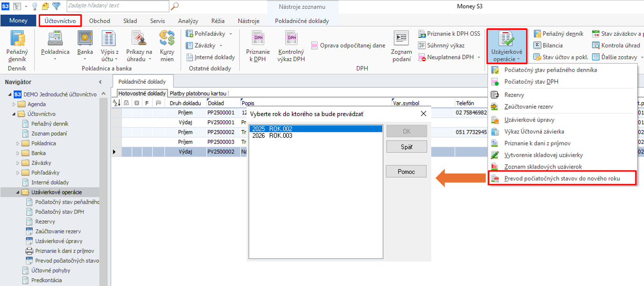644x286 pixels.
Task: Click the Pomoc button in dialog
Action: coord(406,172)
